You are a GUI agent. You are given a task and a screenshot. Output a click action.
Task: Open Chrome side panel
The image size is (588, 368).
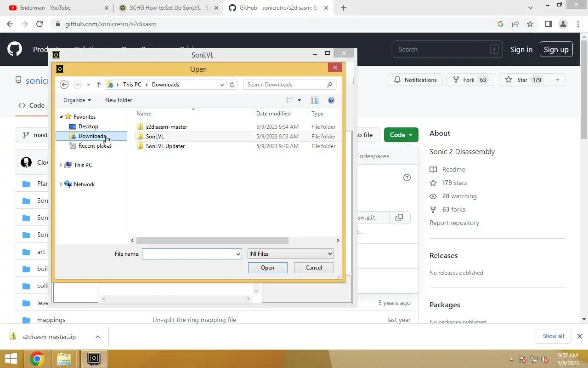(548, 24)
